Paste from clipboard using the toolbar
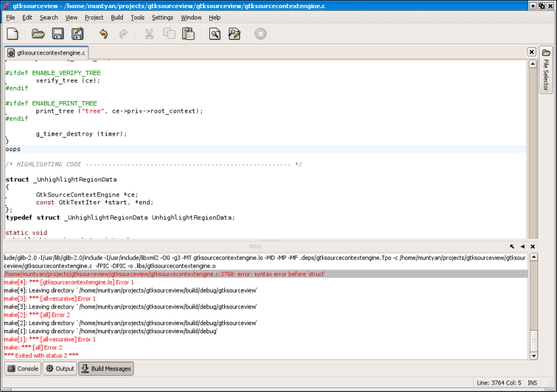 pyautogui.click(x=188, y=34)
